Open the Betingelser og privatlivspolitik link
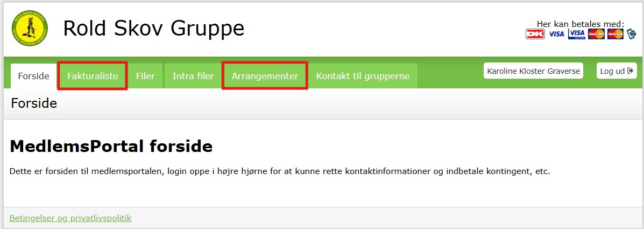The height and width of the screenshot is (229, 644). point(70,218)
